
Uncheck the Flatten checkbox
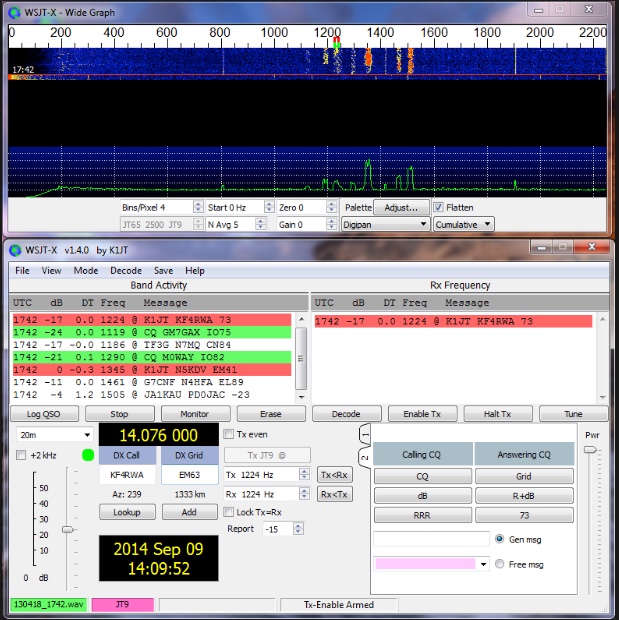439,207
